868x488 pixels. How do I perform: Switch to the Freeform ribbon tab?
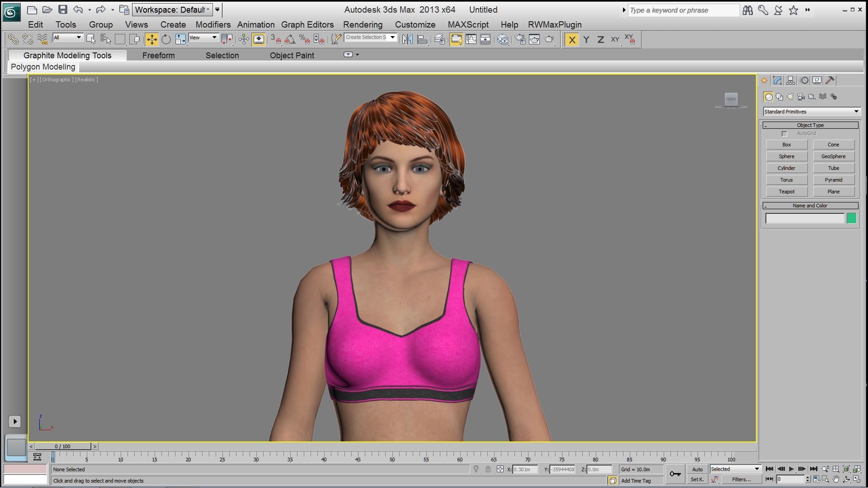point(158,56)
